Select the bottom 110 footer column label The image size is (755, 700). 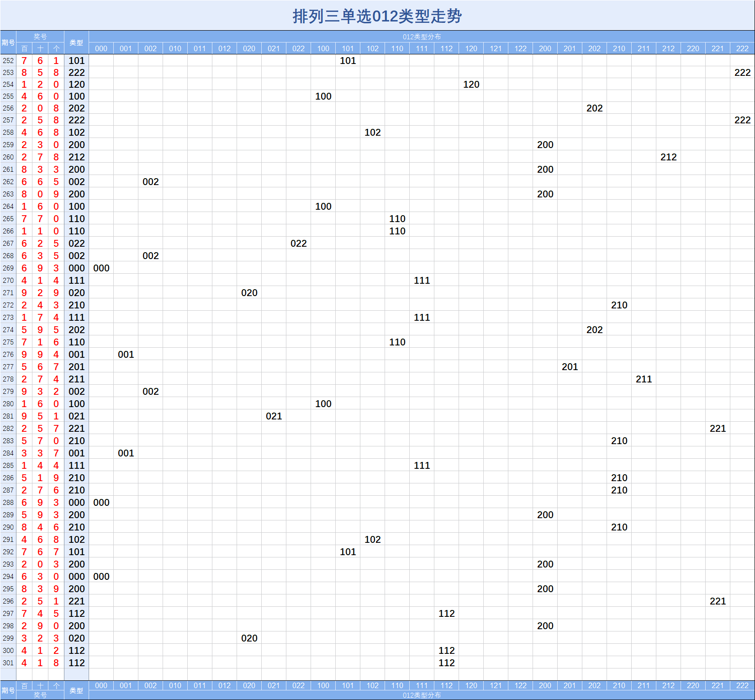[397, 685]
